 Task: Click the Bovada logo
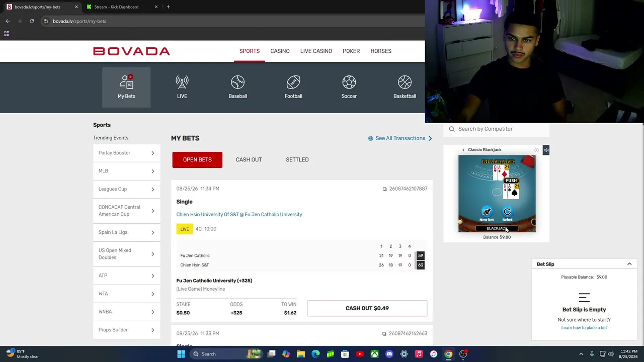click(131, 51)
